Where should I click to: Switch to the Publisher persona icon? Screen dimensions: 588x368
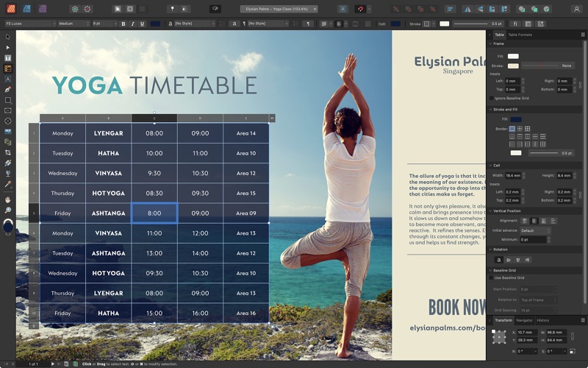pos(11,9)
